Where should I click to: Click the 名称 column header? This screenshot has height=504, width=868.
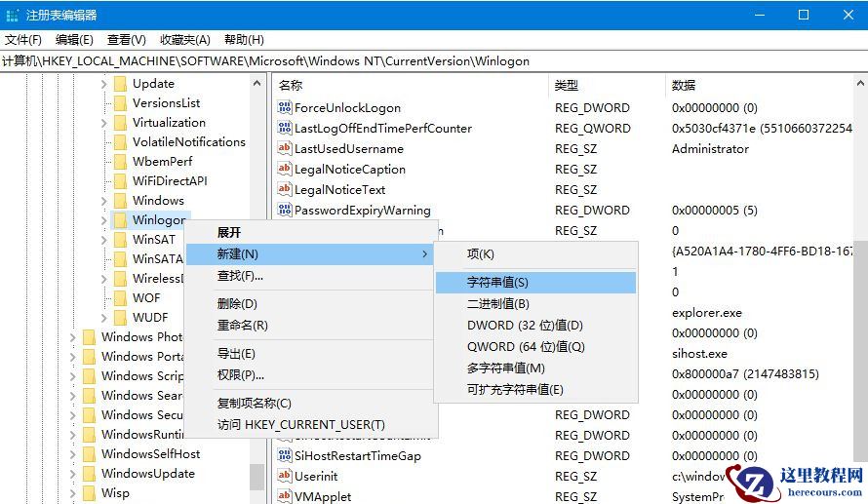click(x=411, y=85)
